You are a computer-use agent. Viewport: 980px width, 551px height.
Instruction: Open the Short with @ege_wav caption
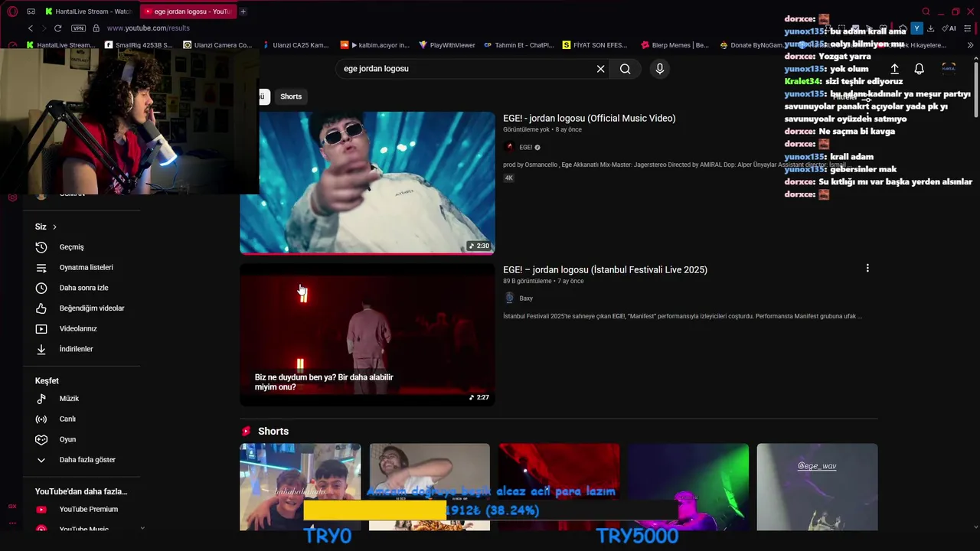[817, 487]
